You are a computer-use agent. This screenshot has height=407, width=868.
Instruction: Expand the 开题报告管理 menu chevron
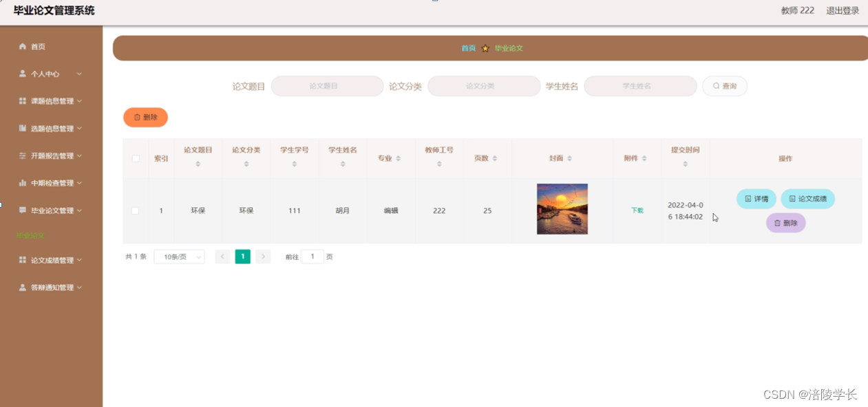click(79, 156)
